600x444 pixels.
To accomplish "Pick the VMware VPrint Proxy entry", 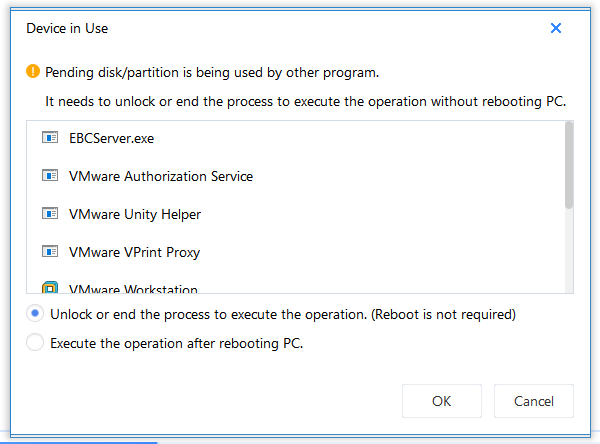I will coord(295,252).
